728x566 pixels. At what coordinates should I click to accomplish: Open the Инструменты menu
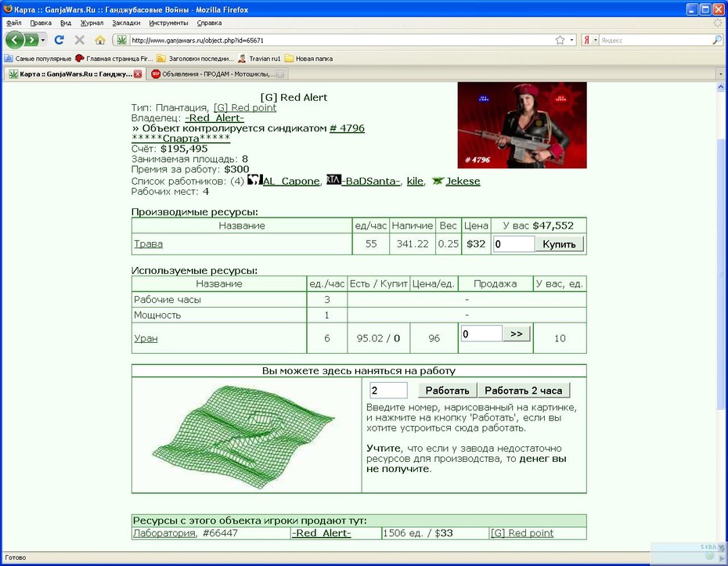tap(168, 23)
